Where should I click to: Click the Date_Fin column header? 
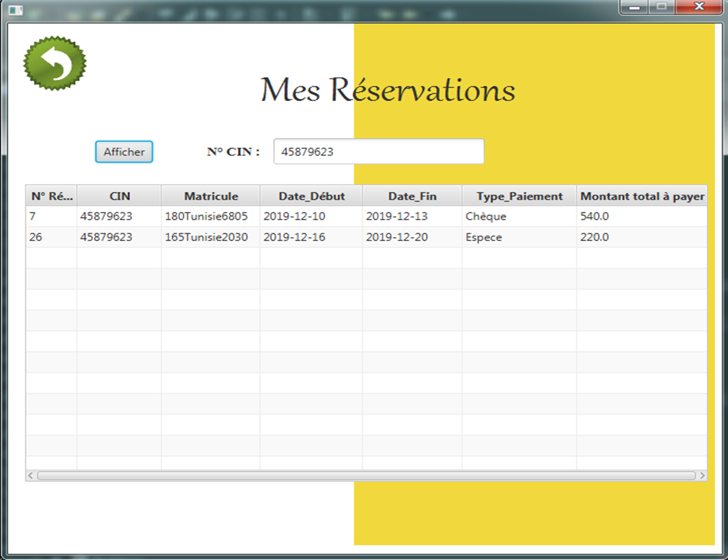pyautogui.click(x=411, y=196)
